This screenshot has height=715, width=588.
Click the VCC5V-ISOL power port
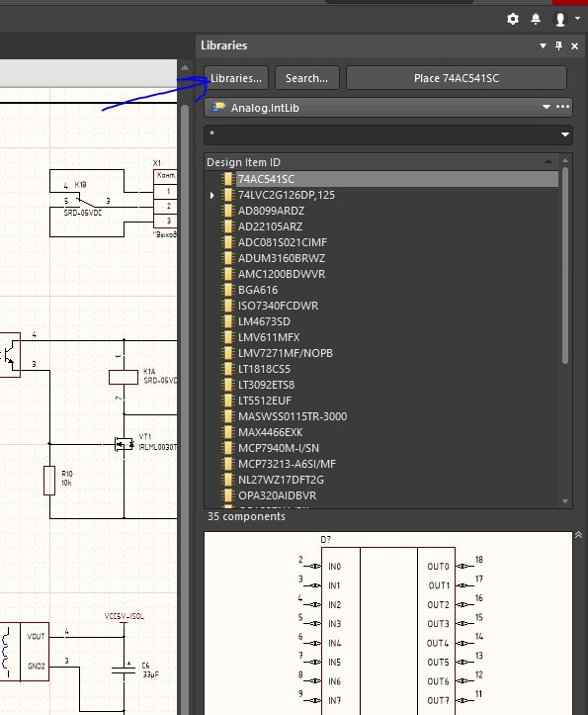tap(124, 616)
